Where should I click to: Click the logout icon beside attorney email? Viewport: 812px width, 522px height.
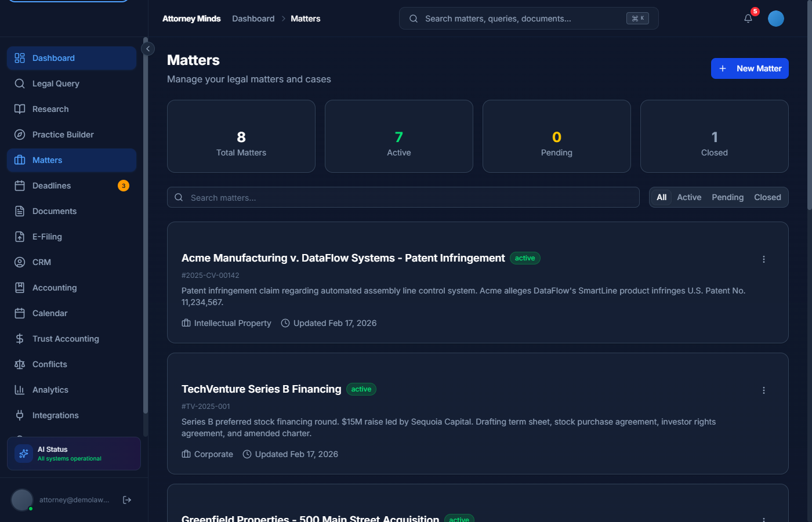pos(127,500)
